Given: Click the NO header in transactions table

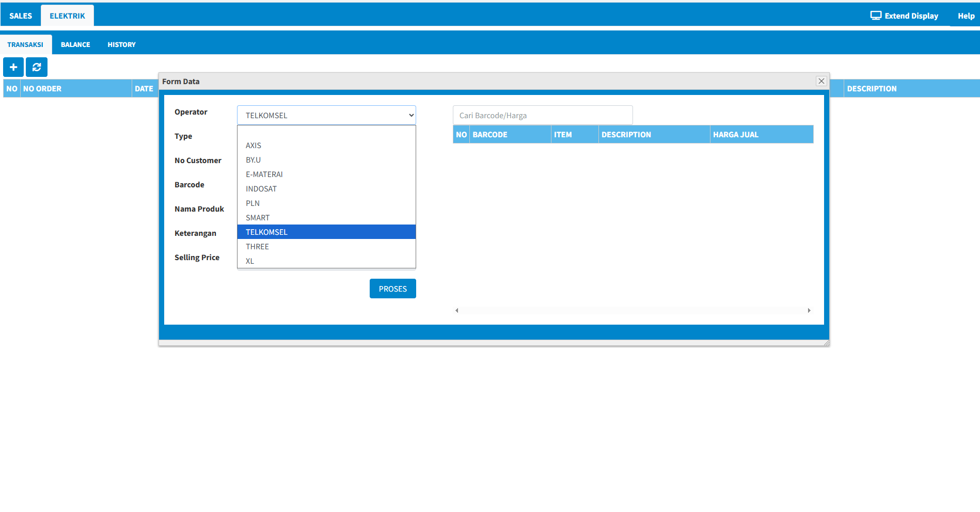Looking at the screenshot, I should click(12, 88).
